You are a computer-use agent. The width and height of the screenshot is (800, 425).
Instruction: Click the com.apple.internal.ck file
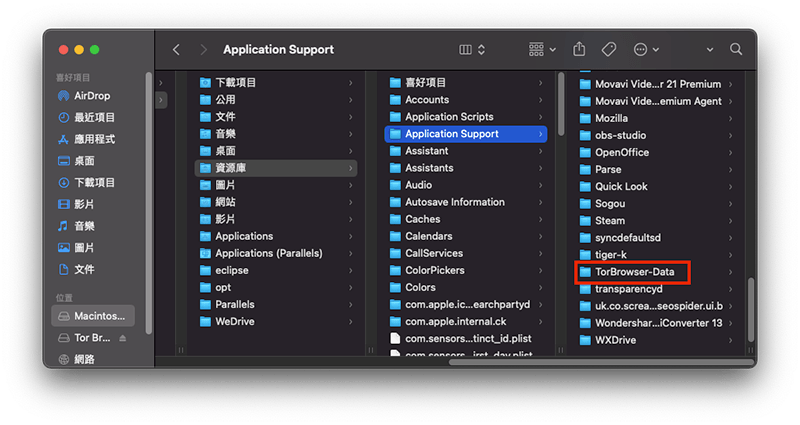coord(456,321)
